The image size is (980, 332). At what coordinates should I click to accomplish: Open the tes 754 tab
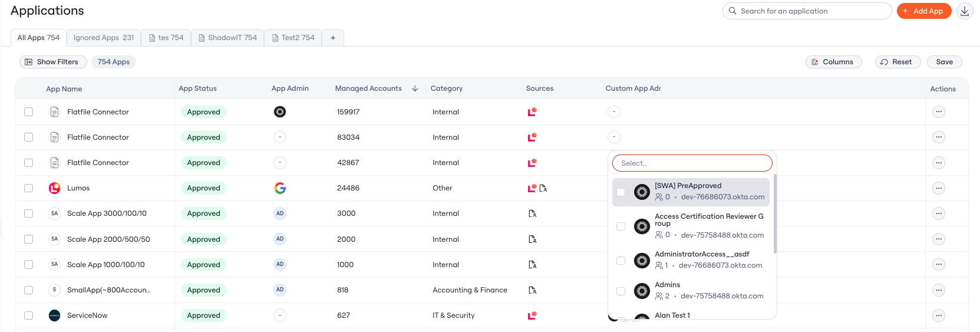click(x=166, y=38)
